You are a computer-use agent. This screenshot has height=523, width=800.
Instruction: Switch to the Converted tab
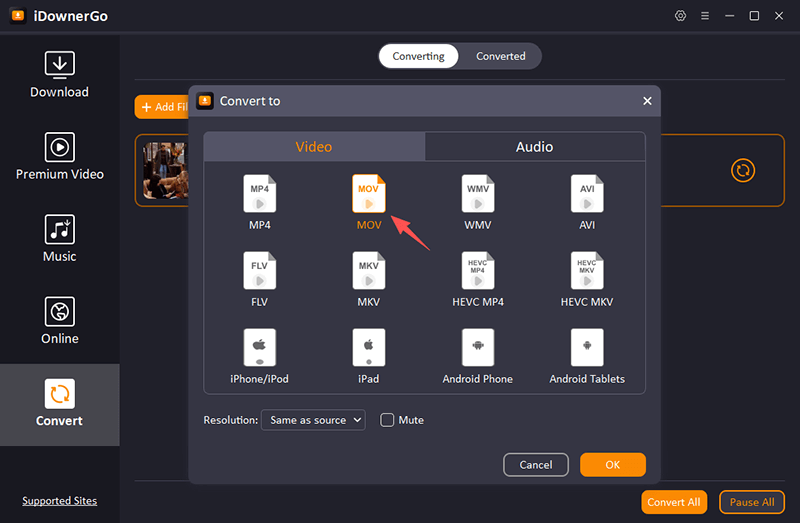500,56
